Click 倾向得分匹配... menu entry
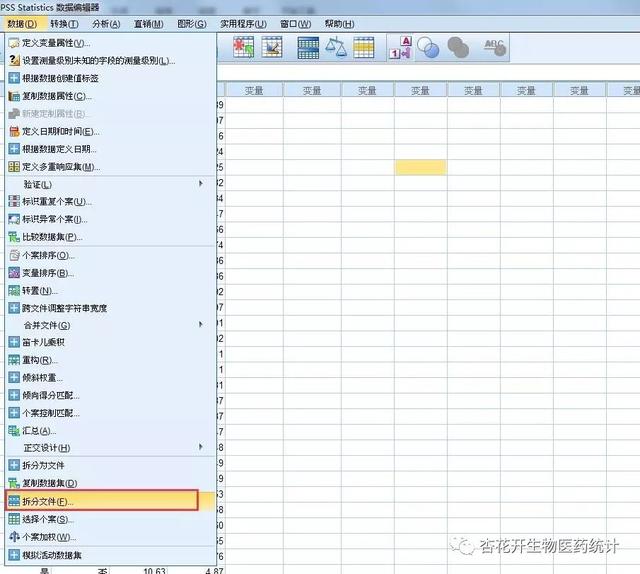 coord(110,395)
